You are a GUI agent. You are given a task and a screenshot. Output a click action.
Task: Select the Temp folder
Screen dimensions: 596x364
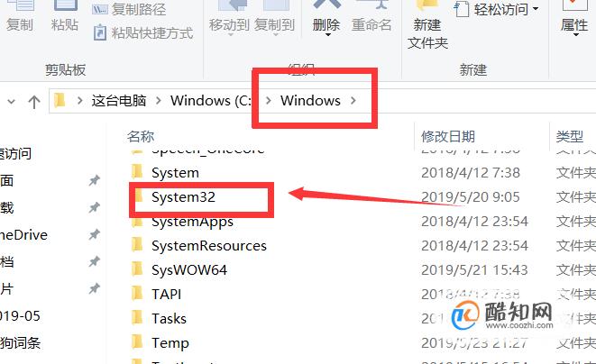pos(170,342)
